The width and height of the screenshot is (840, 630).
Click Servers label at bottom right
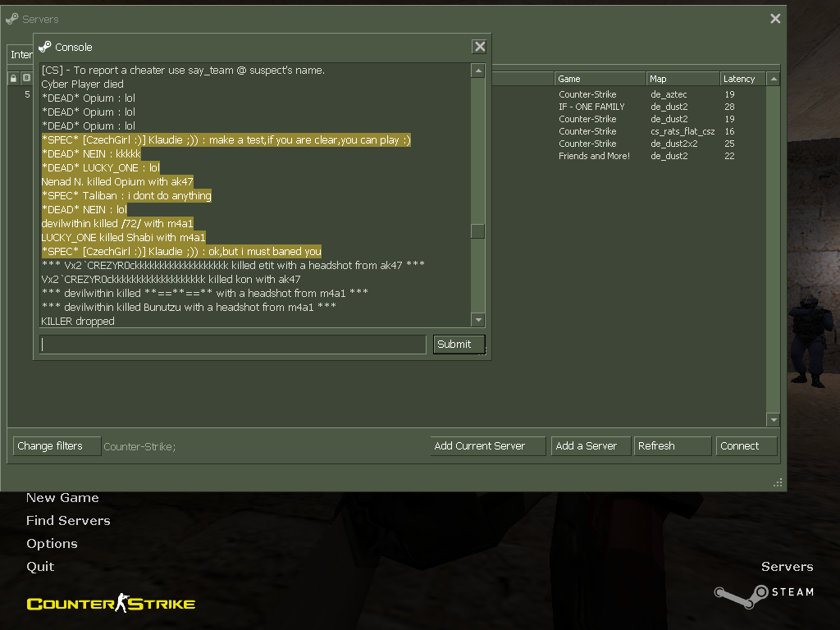(787, 567)
